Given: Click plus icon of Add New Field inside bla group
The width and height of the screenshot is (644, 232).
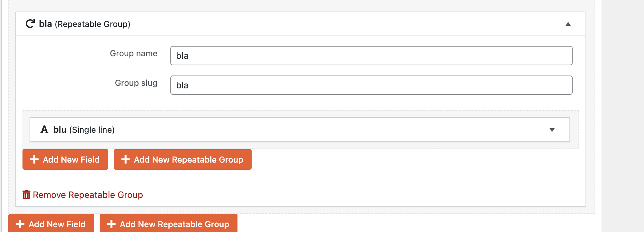Looking at the screenshot, I should tap(34, 159).
